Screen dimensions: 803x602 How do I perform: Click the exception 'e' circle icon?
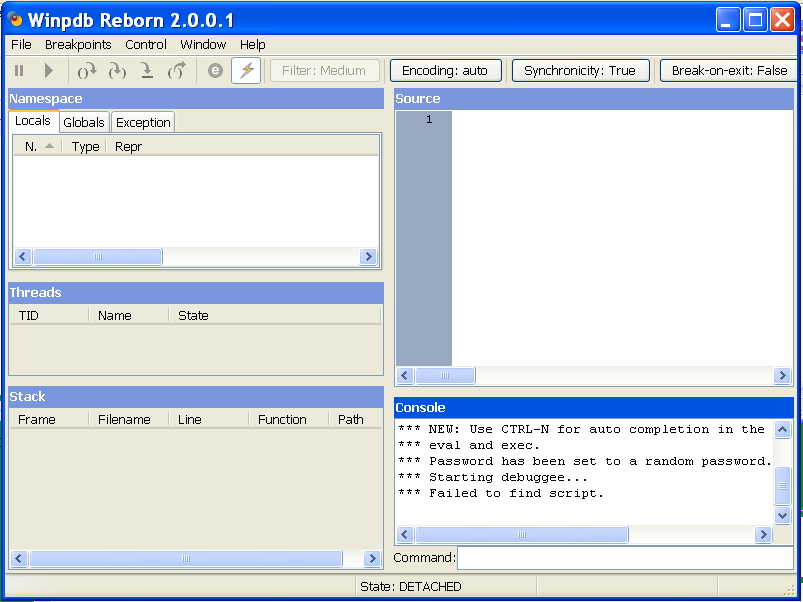[212, 70]
